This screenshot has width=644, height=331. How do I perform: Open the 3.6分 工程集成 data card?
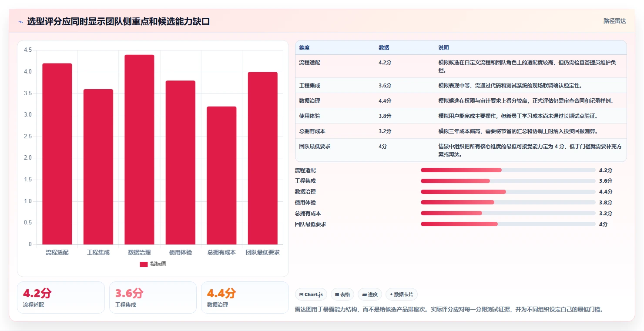click(x=153, y=298)
